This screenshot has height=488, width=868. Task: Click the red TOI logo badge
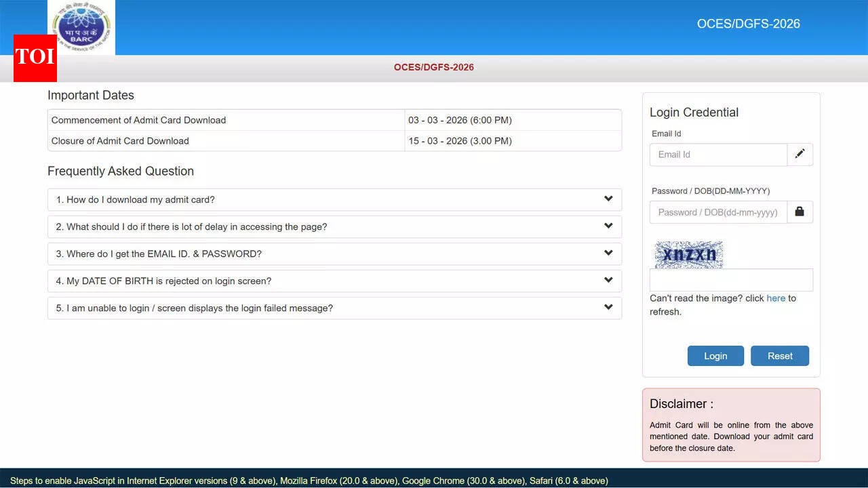[35, 58]
